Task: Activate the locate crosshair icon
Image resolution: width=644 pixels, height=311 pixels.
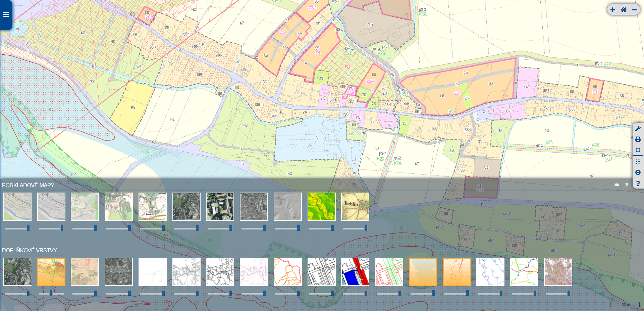Action: click(638, 150)
